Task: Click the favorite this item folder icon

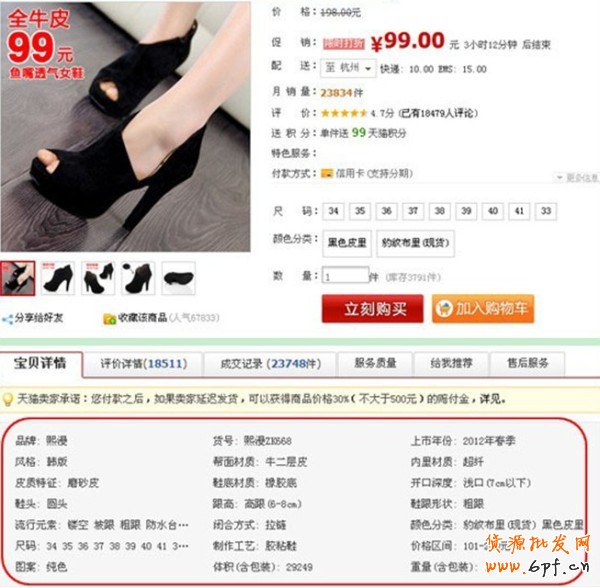Action: click(109, 319)
